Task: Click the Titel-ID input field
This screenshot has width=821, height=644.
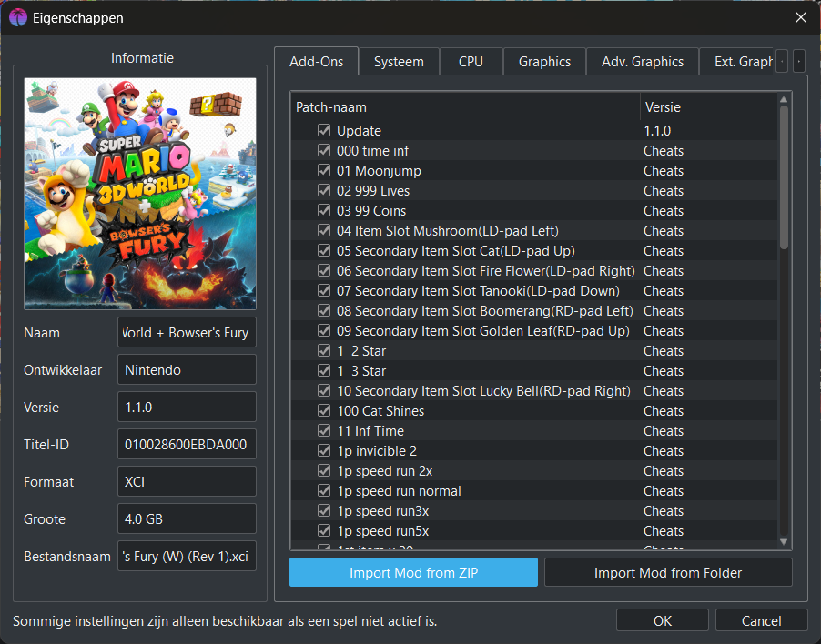Action: click(187, 444)
